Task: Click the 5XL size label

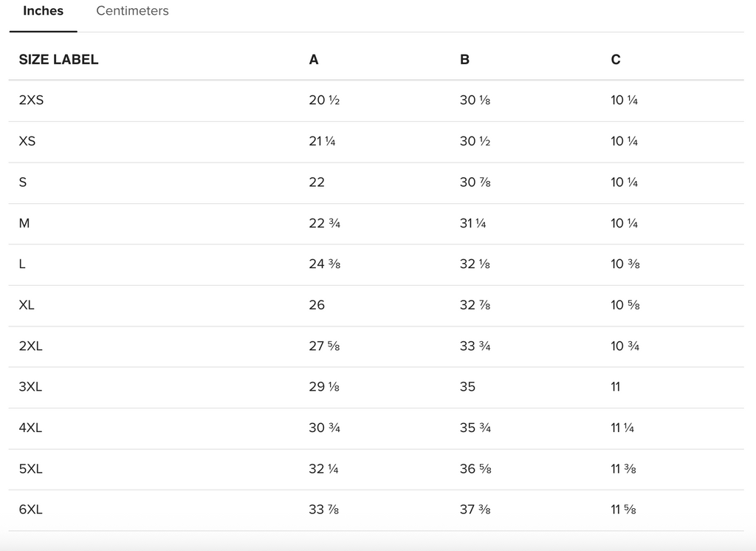Action: (31, 468)
